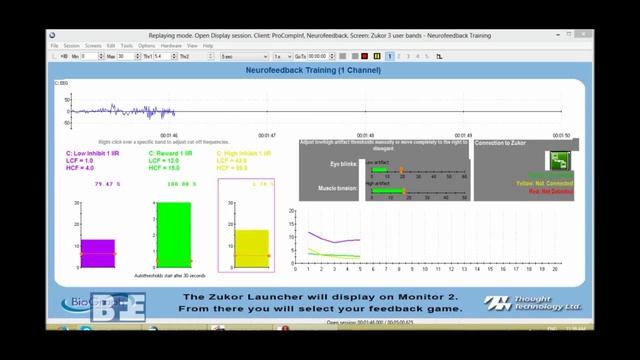Screen dimensions: 640x360
Task: Open the Session menu
Action: coord(71,46)
